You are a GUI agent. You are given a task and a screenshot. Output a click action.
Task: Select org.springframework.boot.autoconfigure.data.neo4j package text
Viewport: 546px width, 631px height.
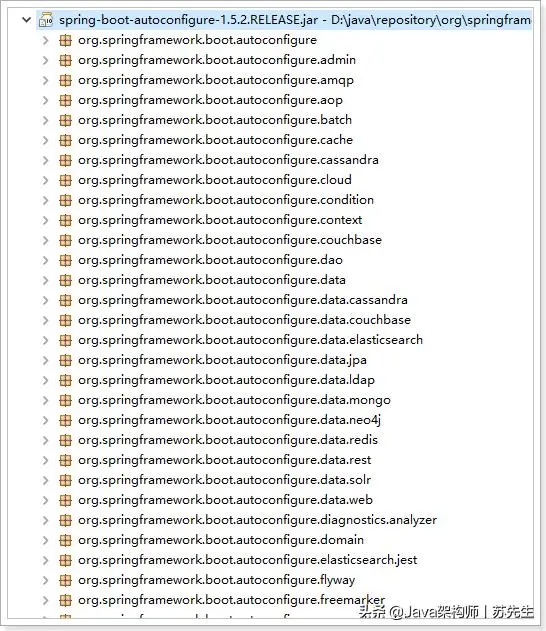click(230, 420)
